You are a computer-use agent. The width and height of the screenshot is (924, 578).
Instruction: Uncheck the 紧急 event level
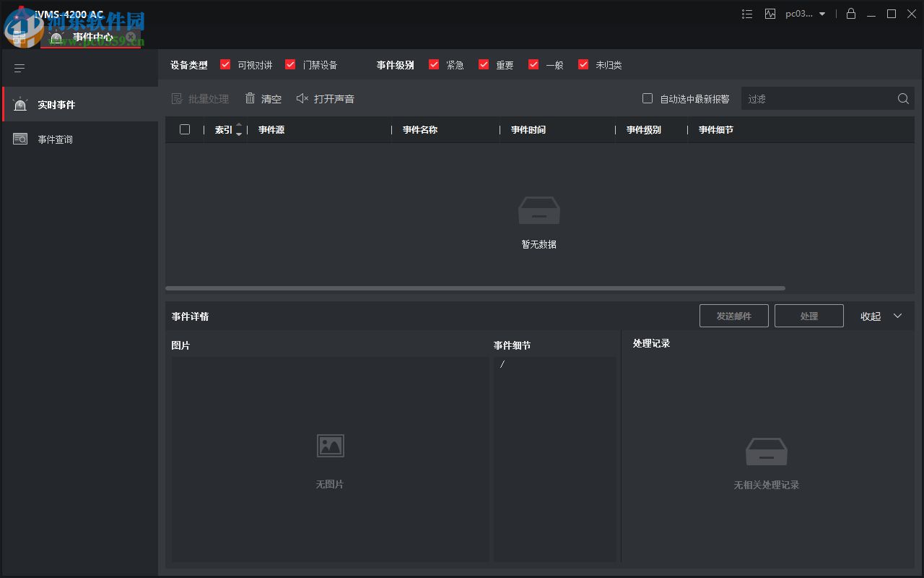pos(434,64)
